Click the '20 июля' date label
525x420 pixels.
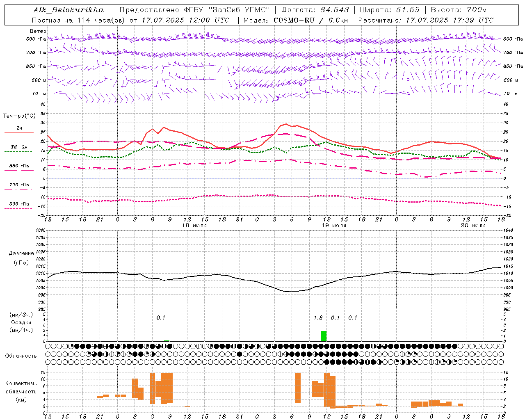coord(473,226)
